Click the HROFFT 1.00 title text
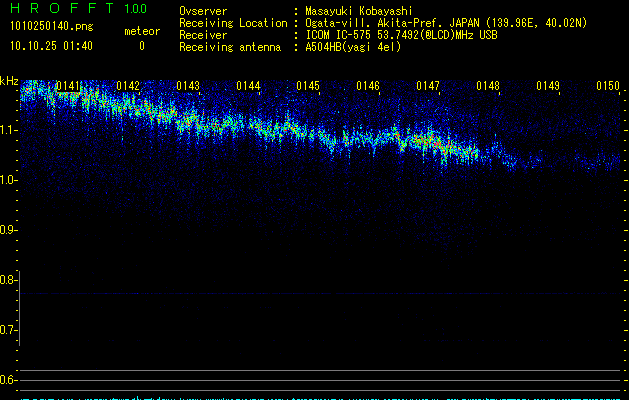This screenshot has height=400, width=629. 79,8
